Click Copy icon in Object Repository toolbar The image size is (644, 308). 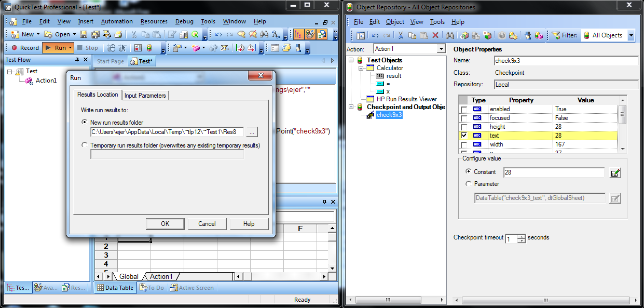tap(412, 35)
